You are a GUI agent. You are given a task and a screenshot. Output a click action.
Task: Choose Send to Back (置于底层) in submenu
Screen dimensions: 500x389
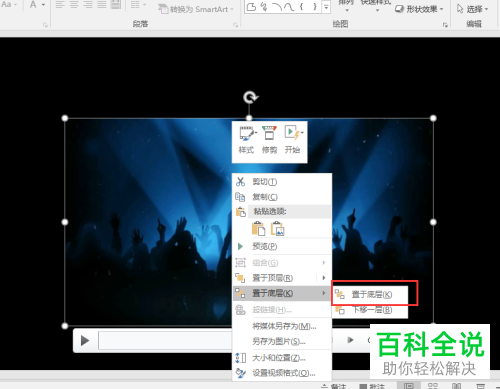coord(370,294)
